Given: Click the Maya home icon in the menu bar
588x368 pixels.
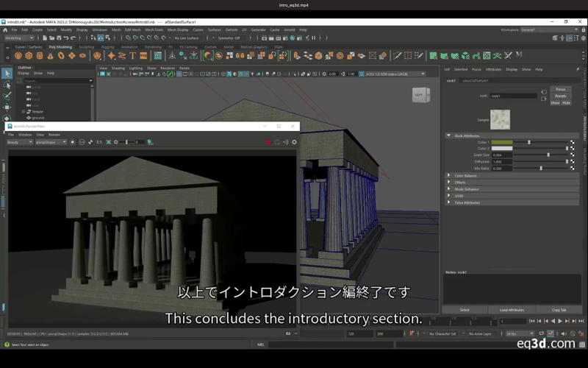Looking at the screenshot, I should tap(5, 30).
